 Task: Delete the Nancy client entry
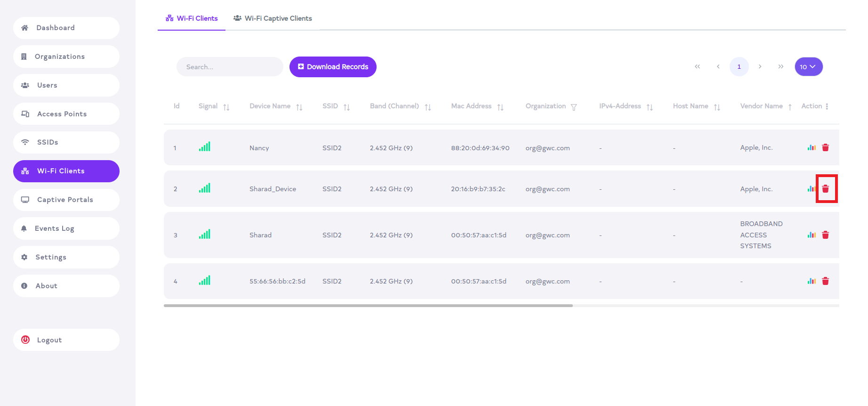(x=825, y=148)
